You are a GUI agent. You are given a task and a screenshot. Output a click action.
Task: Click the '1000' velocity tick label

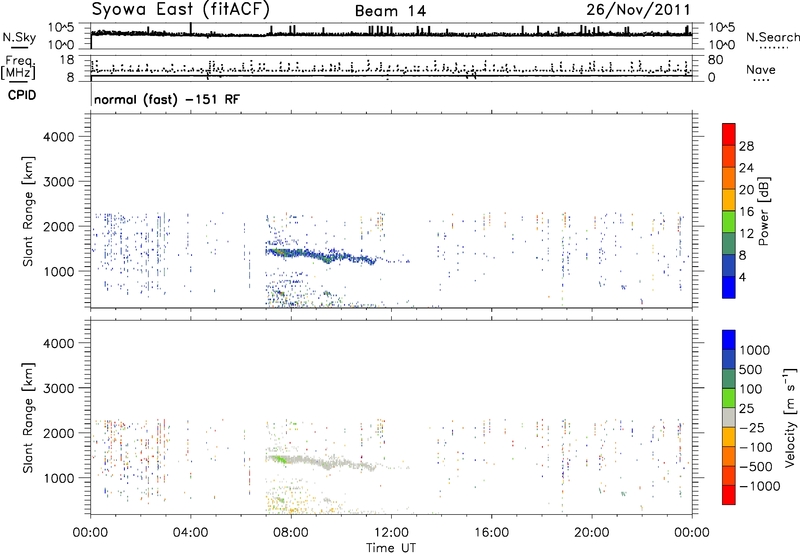point(754,350)
